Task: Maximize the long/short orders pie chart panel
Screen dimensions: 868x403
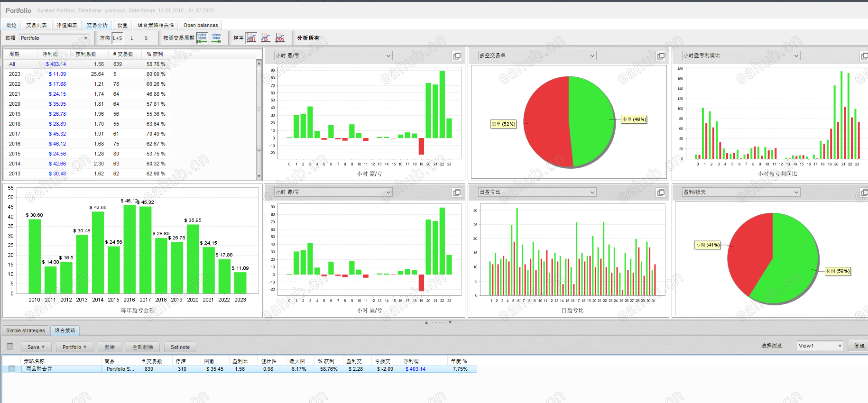Action: click(x=661, y=56)
